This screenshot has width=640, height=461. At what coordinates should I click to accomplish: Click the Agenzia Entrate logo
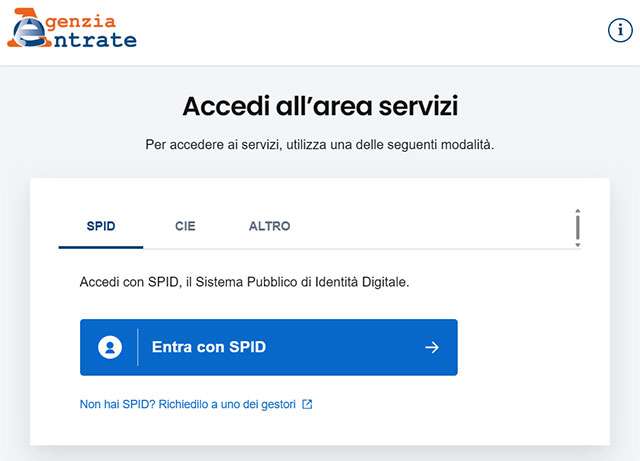pyautogui.click(x=72, y=28)
